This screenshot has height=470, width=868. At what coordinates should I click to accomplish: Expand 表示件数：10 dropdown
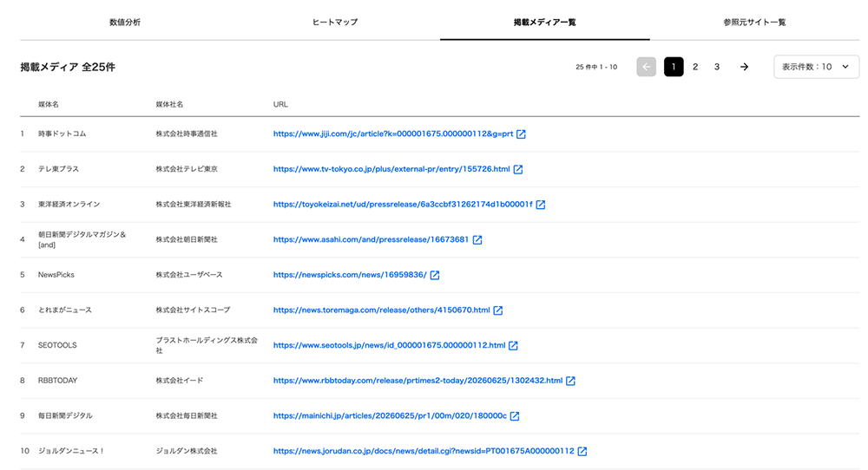(x=816, y=67)
